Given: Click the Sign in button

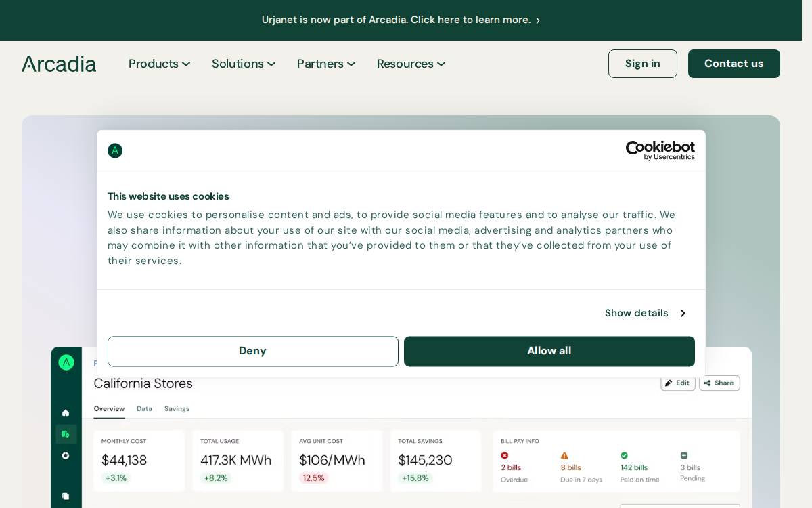Looking at the screenshot, I should 643,64.
